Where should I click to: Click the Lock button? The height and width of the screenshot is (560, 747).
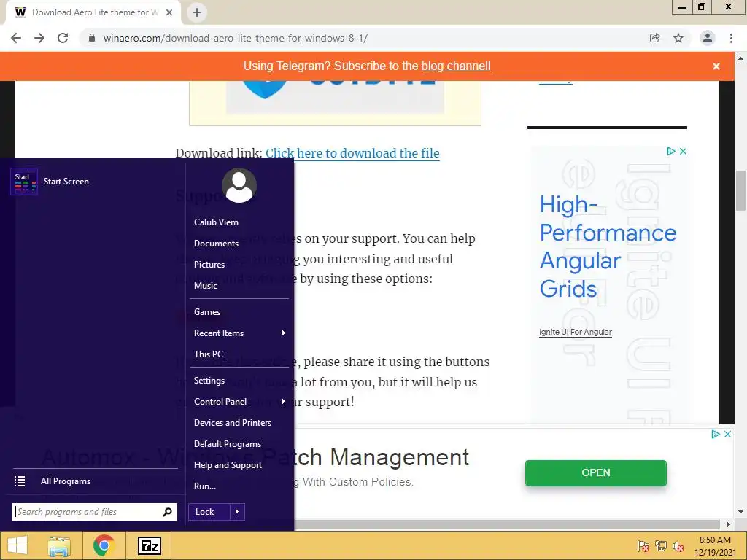pyautogui.click(x=209, y=512)
